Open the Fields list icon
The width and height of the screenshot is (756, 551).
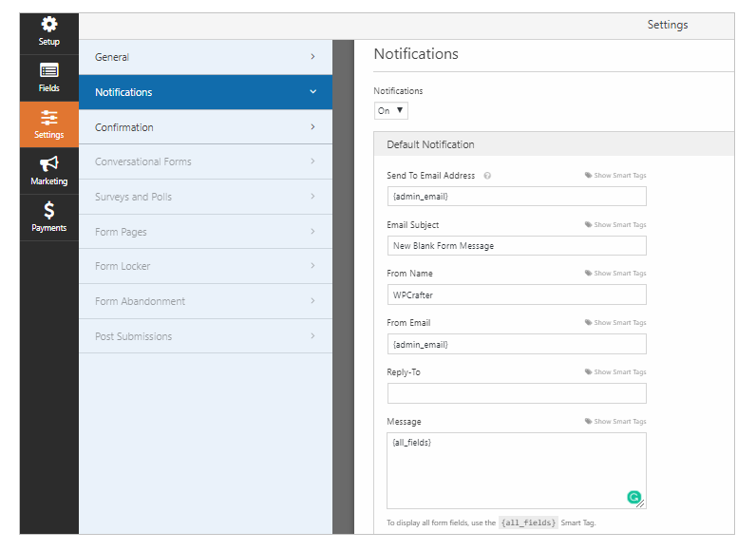coord(49,70)
